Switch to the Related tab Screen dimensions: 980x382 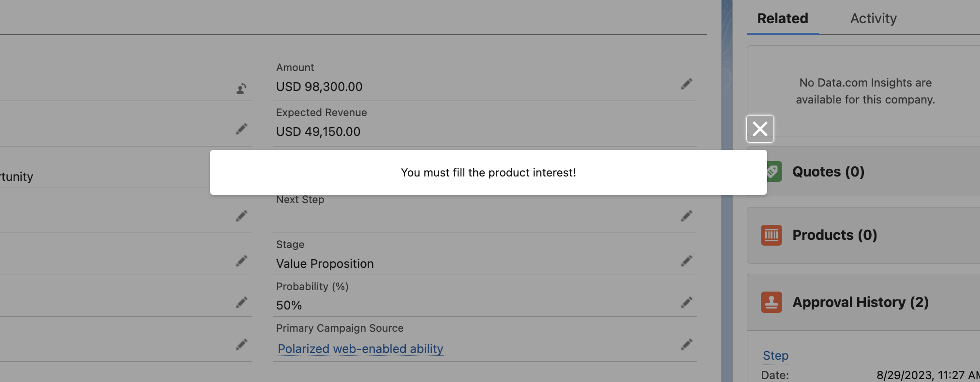click(782, 18)
